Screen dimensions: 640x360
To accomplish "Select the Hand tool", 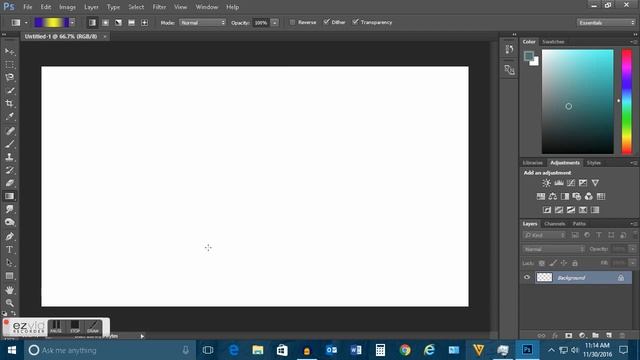I will [x=9, y=290].
